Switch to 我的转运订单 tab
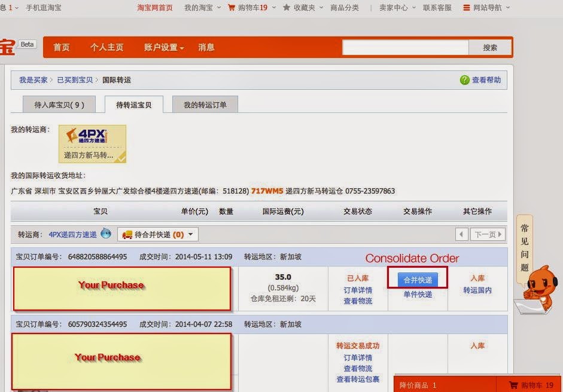 [x=205, y=105]
